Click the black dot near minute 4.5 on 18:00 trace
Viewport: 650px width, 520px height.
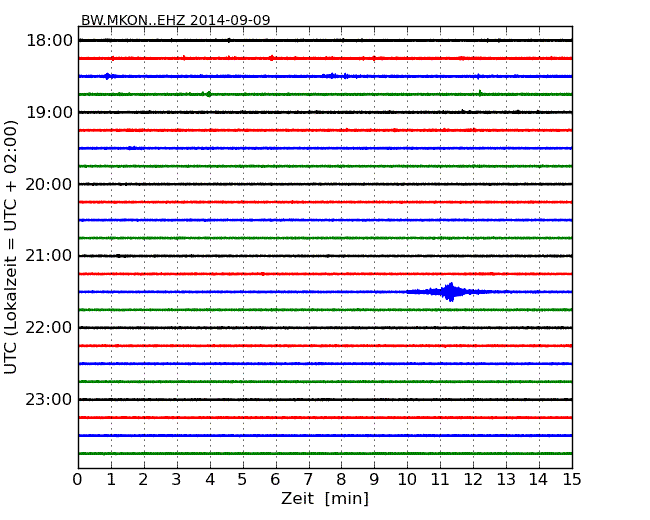pyautogui.click(x=229, y=40)
